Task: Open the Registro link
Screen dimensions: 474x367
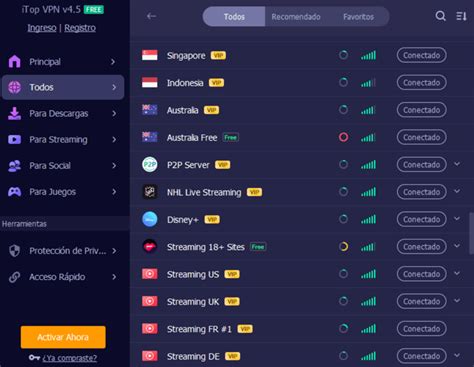Action: coord(80,28)
